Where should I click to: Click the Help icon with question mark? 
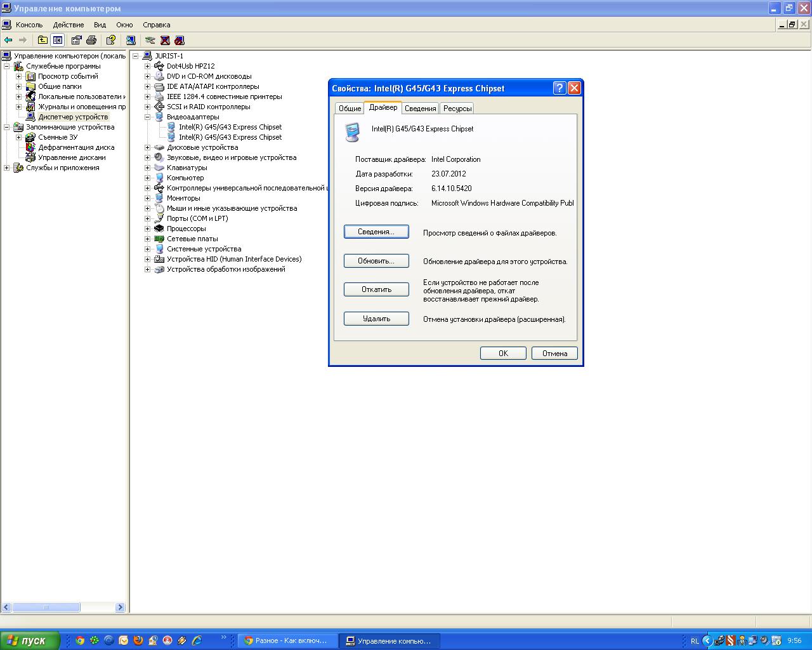(111, 40)
